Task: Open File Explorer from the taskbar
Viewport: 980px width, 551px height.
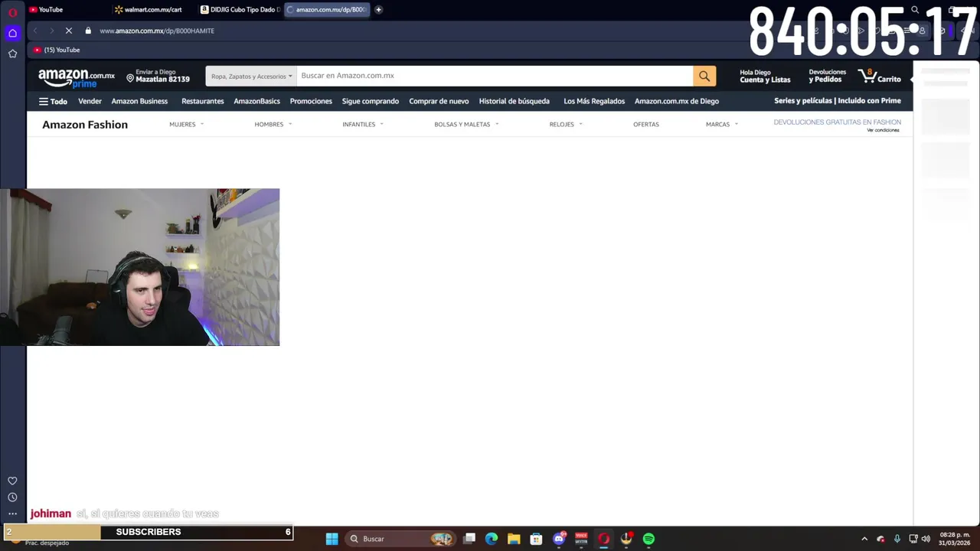Action: [x=514, y=539]
